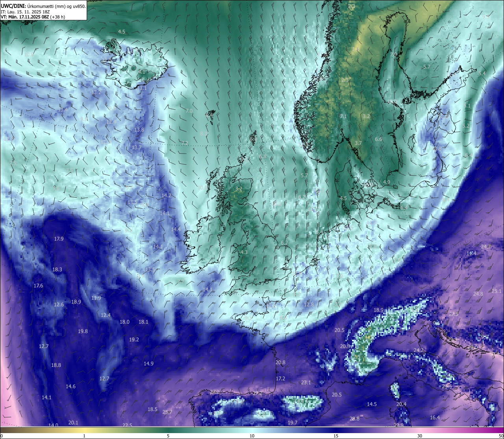Click the map value '12.6'

tap(59, 304)
